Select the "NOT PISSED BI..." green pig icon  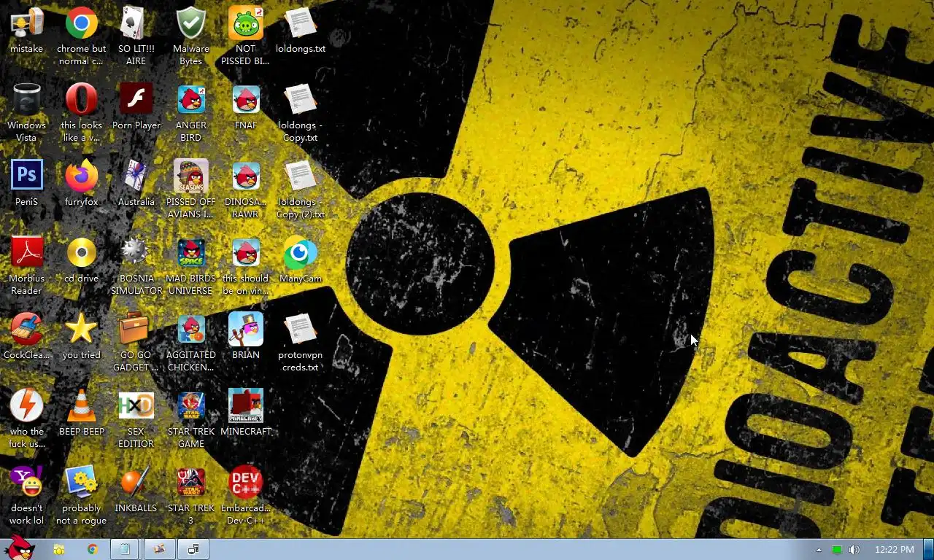coord(245,36)
